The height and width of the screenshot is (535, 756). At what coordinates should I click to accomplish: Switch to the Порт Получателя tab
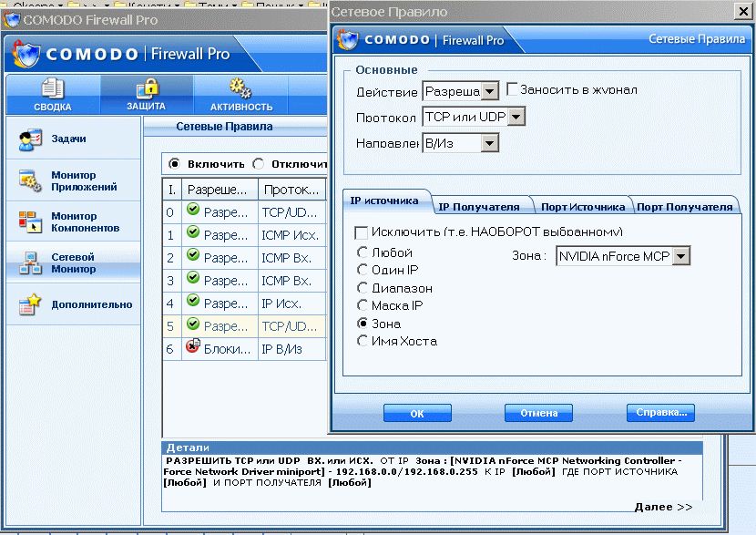click(x=685, y=207)
